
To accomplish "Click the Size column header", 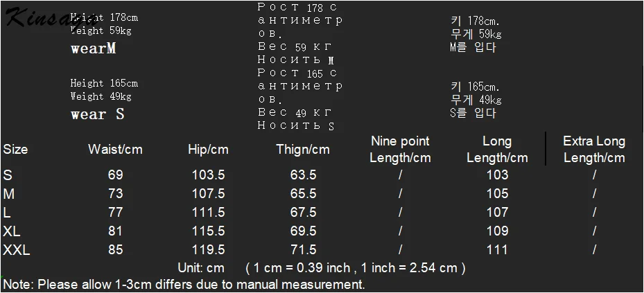I will (15, 150).
